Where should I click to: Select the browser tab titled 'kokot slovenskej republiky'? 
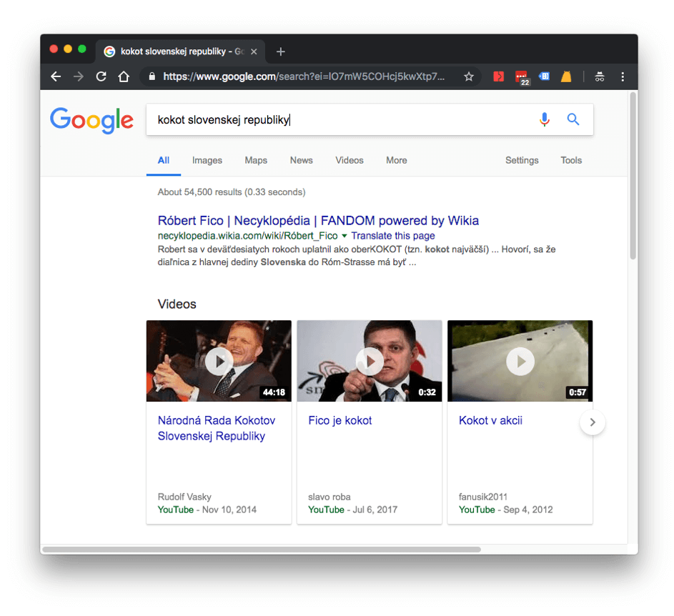[180, 51]
